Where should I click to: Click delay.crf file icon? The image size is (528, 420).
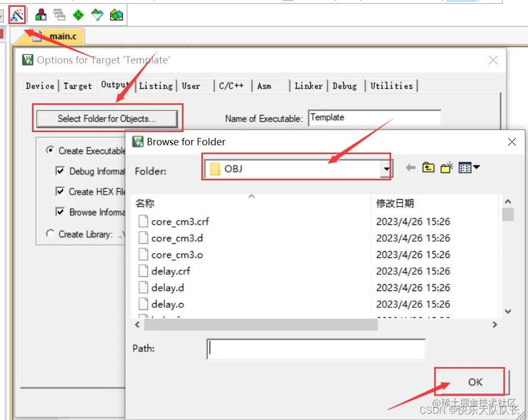(144, 271)
